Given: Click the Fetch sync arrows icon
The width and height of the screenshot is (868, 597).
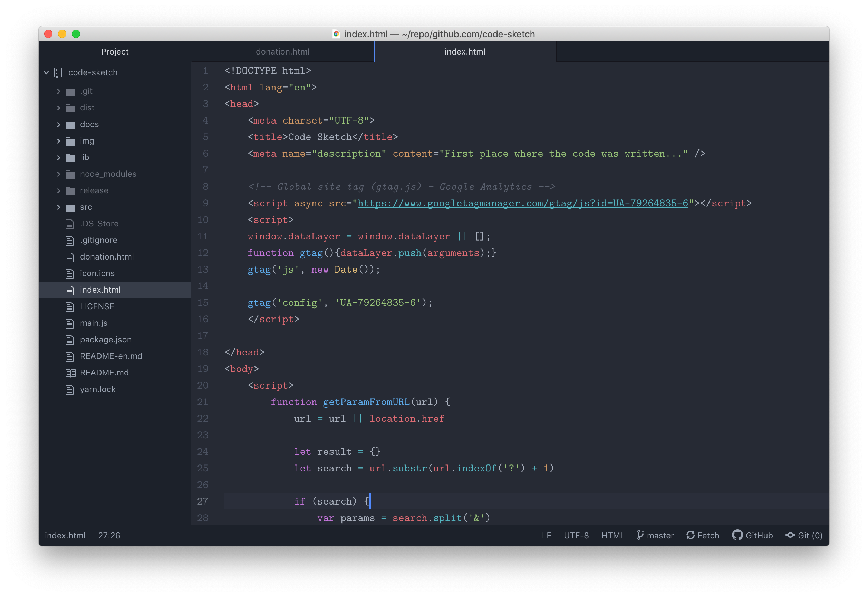Looking at the screenshot, I should coord(690,535).
